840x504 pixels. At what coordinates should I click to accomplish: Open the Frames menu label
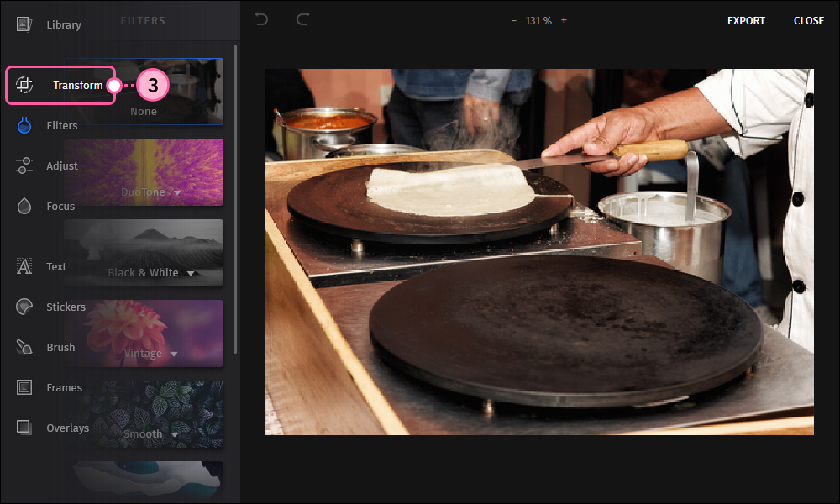(65, 388)
